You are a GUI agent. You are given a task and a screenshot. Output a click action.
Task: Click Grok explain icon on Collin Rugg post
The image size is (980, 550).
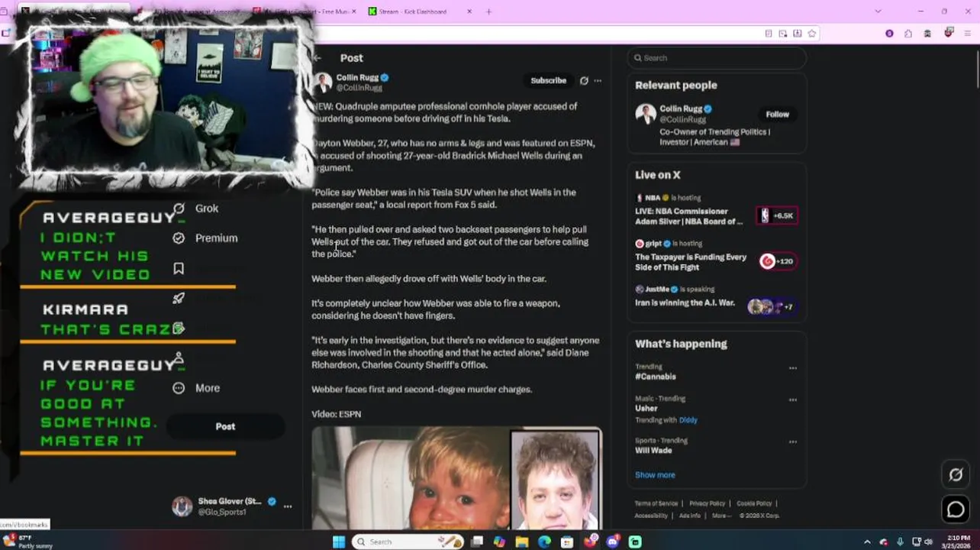(584, 80)
